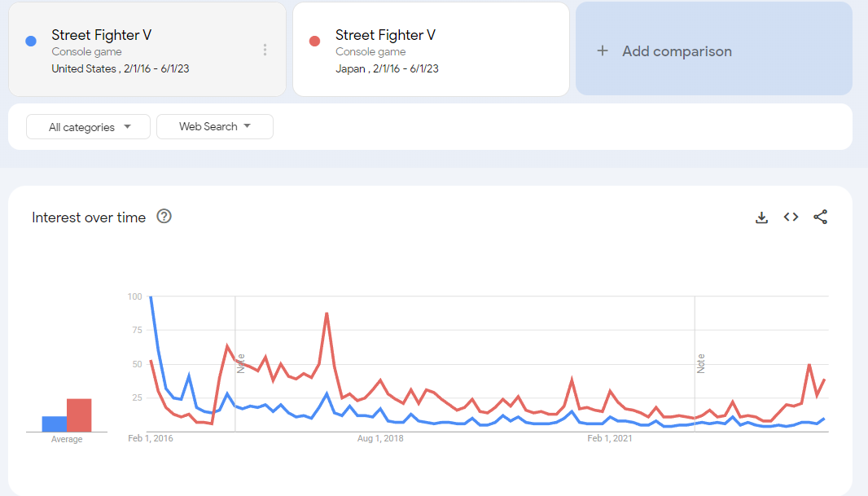Select the Street Fighter V United States card

(147, 49)
